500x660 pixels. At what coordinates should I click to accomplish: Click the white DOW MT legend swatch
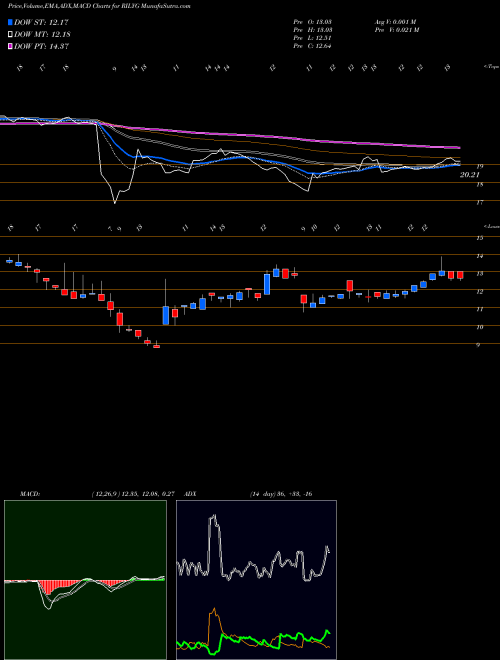(x=11, y=35)
